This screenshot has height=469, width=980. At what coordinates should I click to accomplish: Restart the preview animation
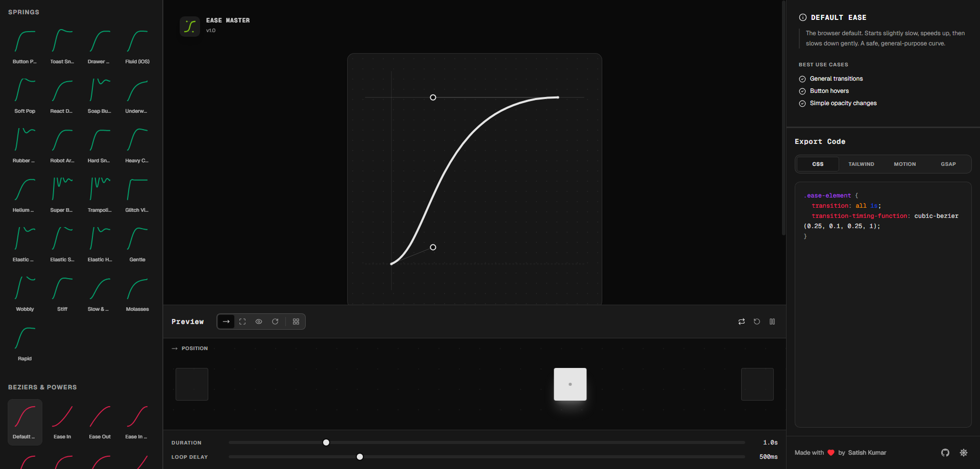(x=757, y=322)
